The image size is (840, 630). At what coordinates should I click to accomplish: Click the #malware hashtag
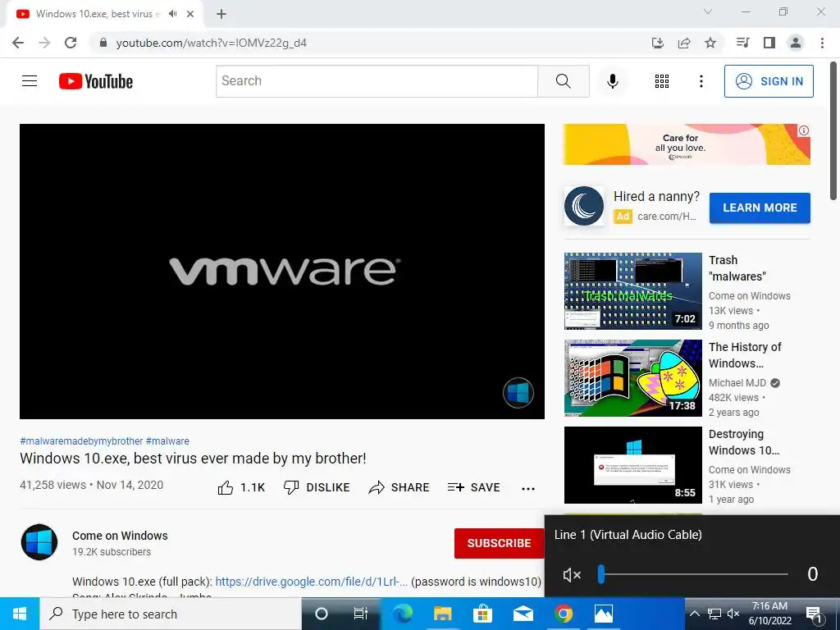pos(167,441)
